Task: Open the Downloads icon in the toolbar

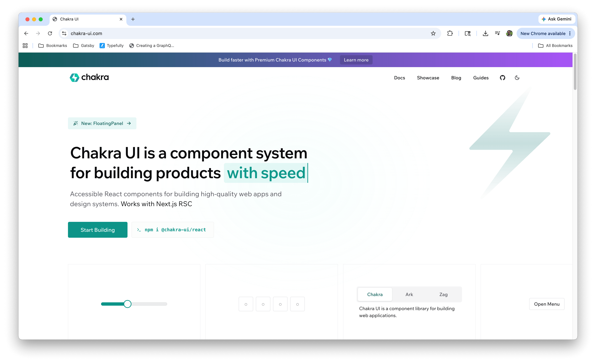Action: point(485,33)
